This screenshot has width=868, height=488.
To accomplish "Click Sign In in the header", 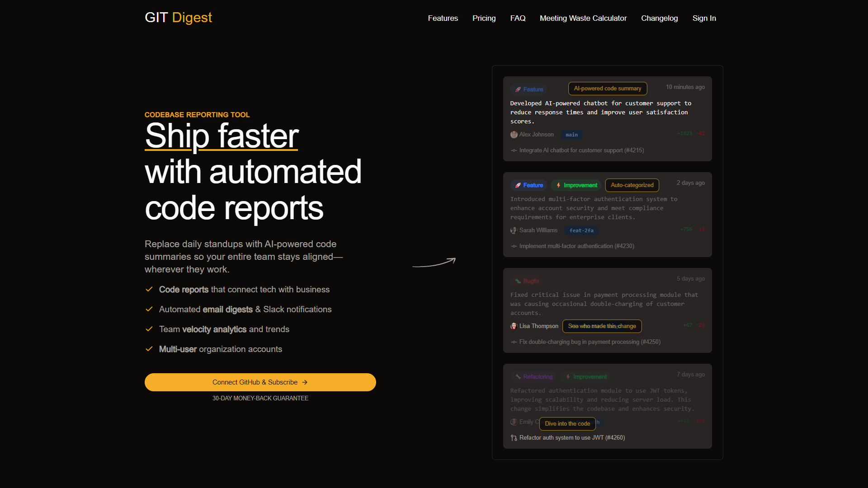I will click(704, 18).
